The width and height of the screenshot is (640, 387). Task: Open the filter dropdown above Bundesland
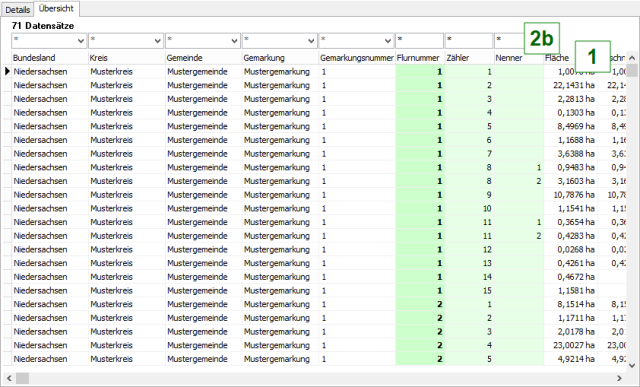tap(80, 41)
